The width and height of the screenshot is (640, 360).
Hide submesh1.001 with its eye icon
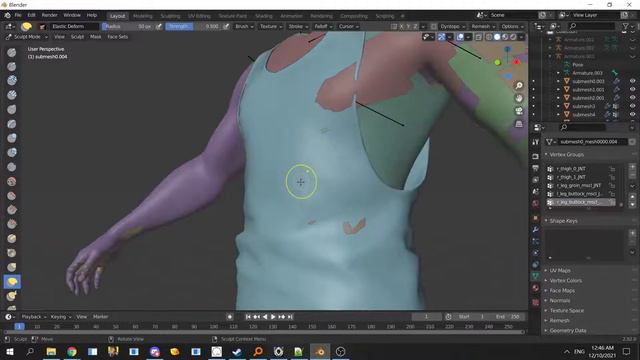[632, 89]
